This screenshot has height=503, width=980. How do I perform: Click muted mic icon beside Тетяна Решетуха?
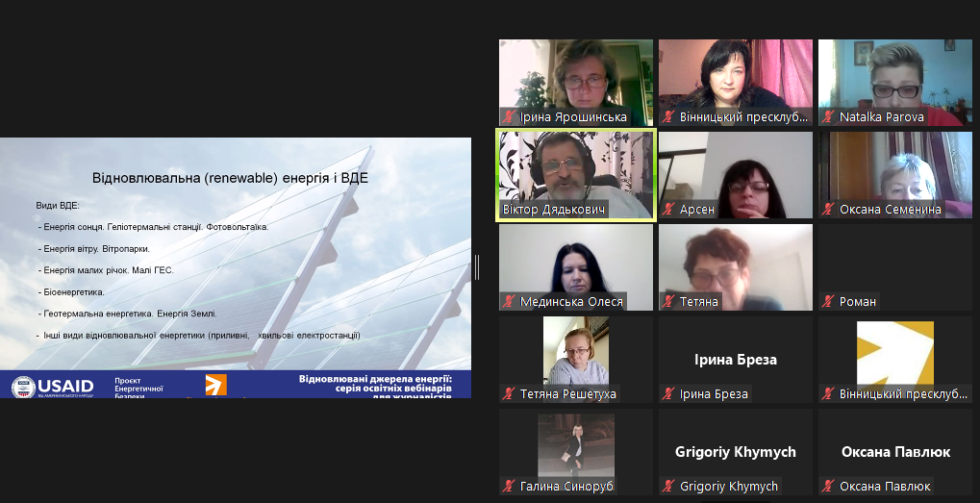[x=508, y=394]
